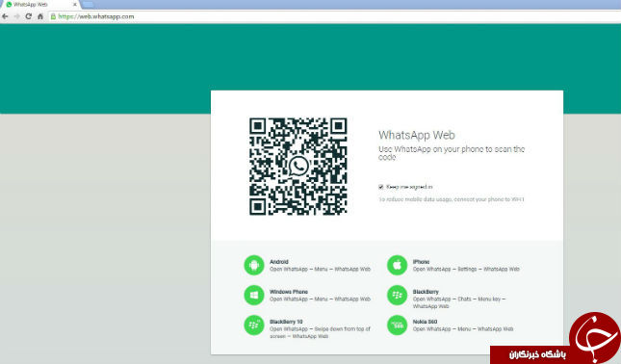Screen dimensions: 621x364
Task: Toggle Keep me signed in checkbox
Action: [x=381, y=187]
